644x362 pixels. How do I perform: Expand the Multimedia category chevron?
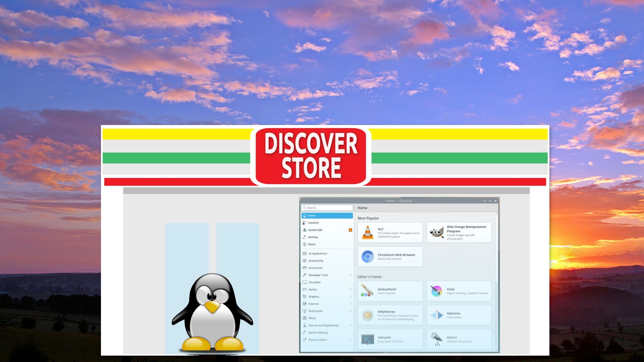click(x=350, y=311)
